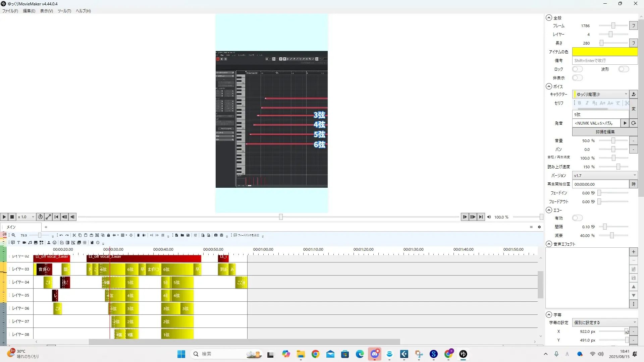This screenshot has height=362, width=644.
Task: Toggle the ロック (lock) switch
Action: coord(577,69)
